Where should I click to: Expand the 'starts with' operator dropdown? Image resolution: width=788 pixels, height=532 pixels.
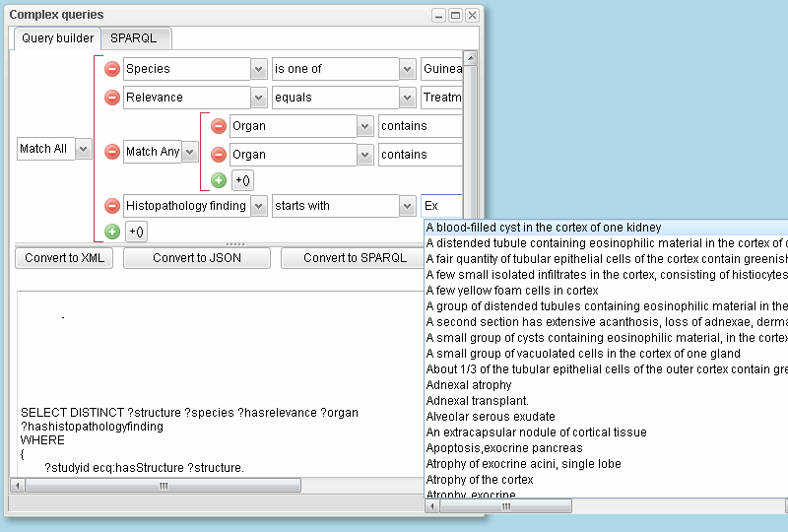(407, 206)
